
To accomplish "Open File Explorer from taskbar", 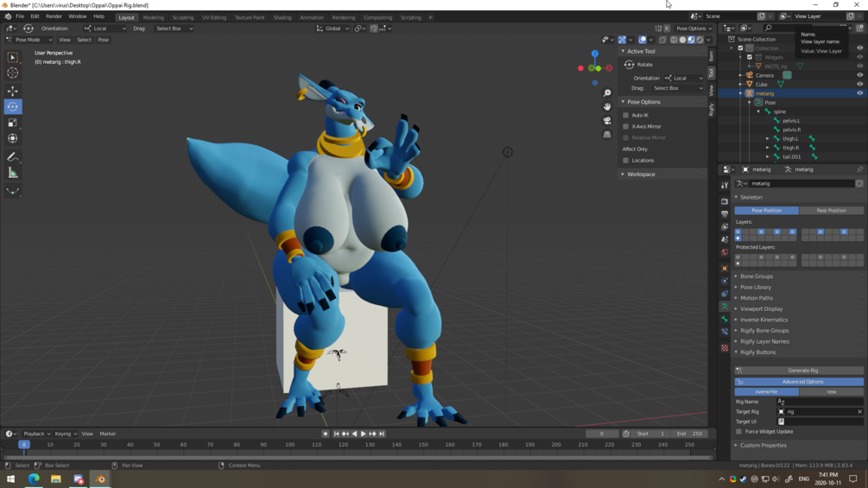I will click(56, 479).
